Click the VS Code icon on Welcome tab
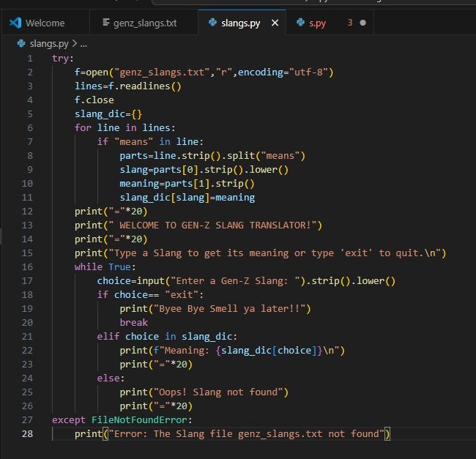 pyautogui.click(x=15, y=23)
